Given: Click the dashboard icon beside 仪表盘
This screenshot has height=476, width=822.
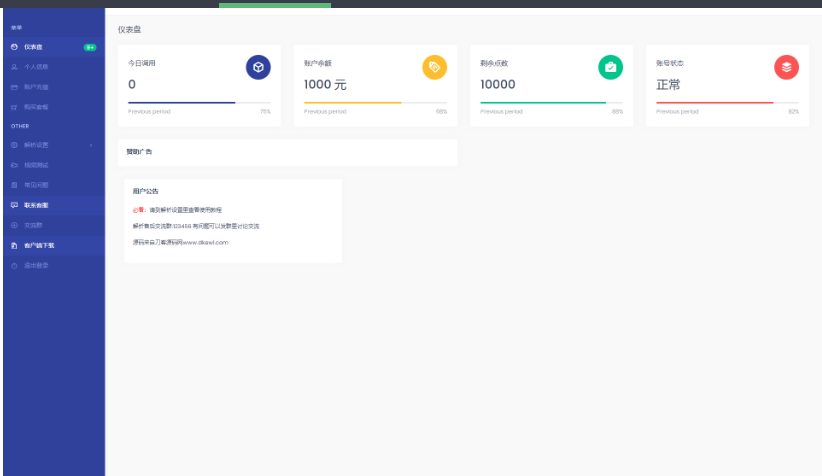Looking at the screenshot, I should [14, 47].
